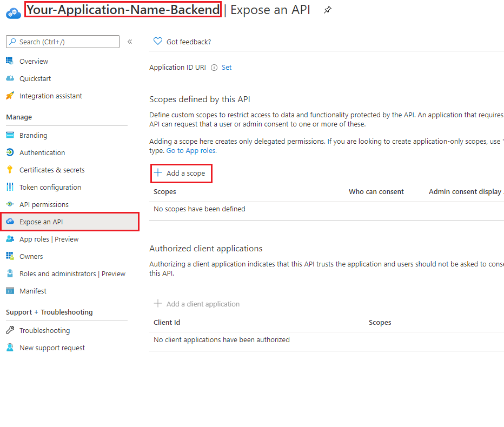Click the plus icon of Add a client application
This screenshot has height=427, width=504.
158,303
